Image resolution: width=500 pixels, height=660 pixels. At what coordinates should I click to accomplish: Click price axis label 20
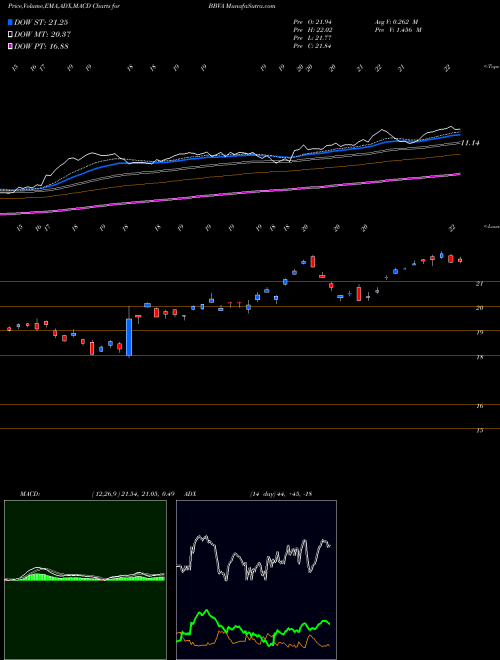(479, 308)
